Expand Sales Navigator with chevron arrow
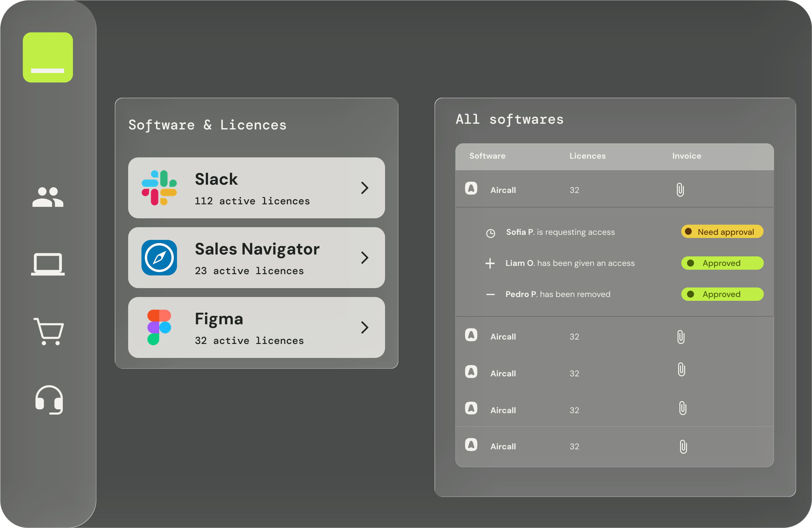 click(x=364, y=258)
